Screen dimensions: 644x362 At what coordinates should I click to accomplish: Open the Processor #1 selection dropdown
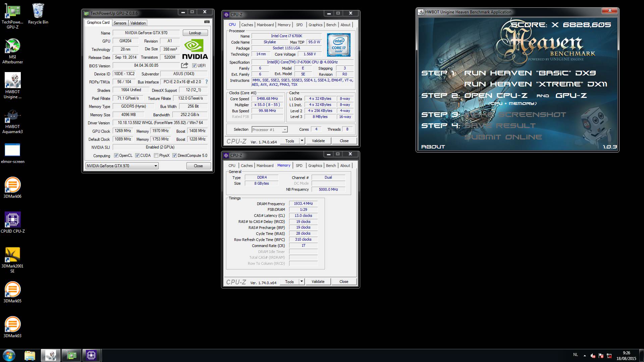point(270,130)
